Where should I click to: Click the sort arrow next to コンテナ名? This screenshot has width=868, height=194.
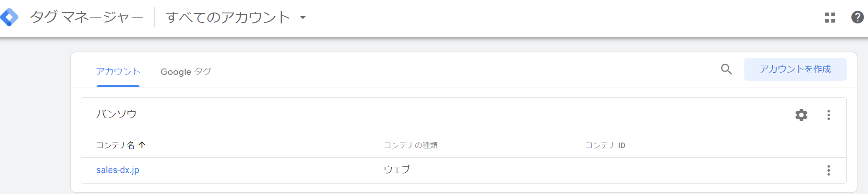142,145
